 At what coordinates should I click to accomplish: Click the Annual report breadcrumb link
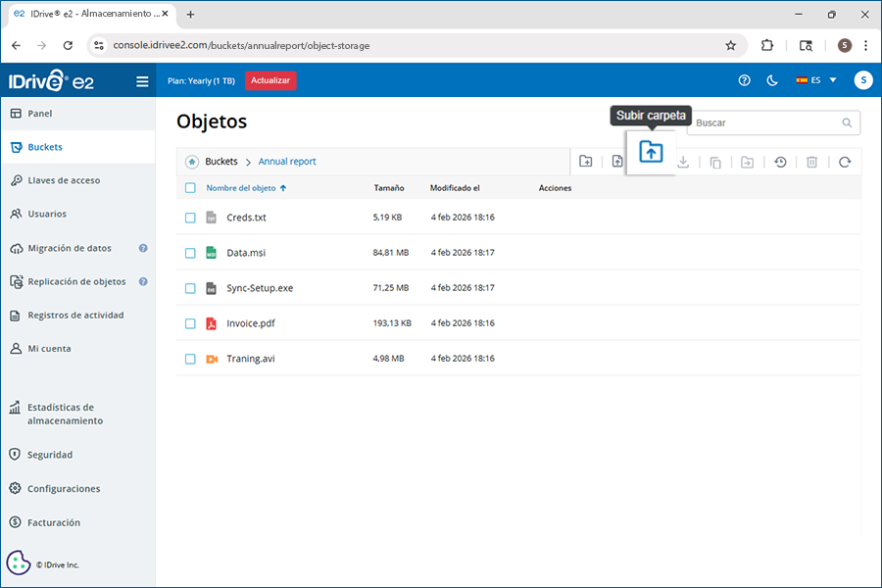[x=287, y=162]
